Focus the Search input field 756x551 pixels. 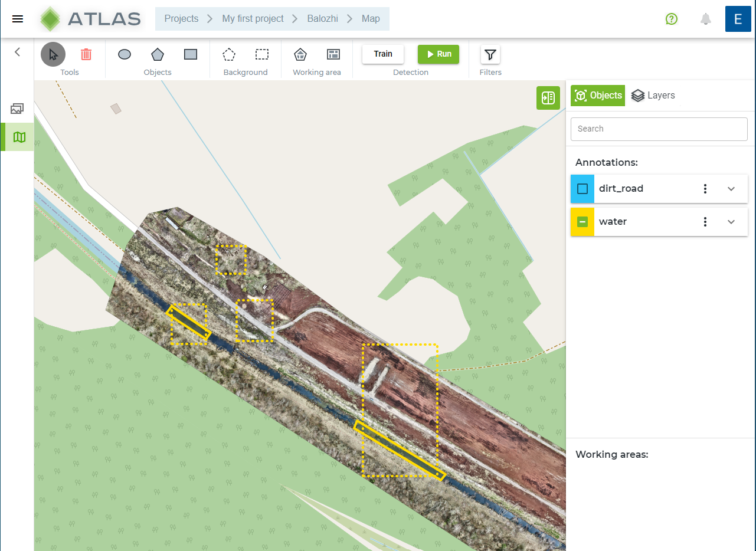659,129
